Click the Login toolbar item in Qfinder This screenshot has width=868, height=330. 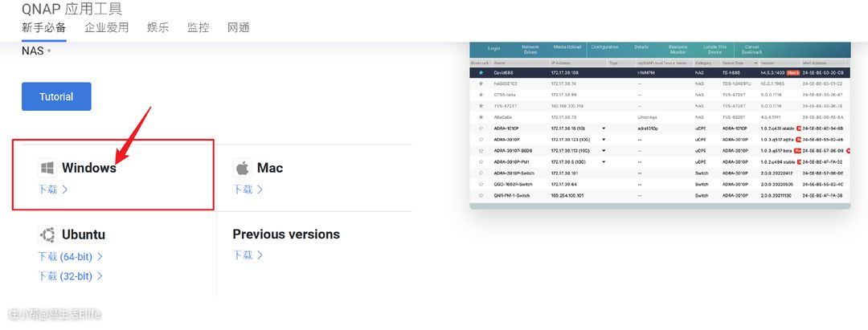coord(493,48)
